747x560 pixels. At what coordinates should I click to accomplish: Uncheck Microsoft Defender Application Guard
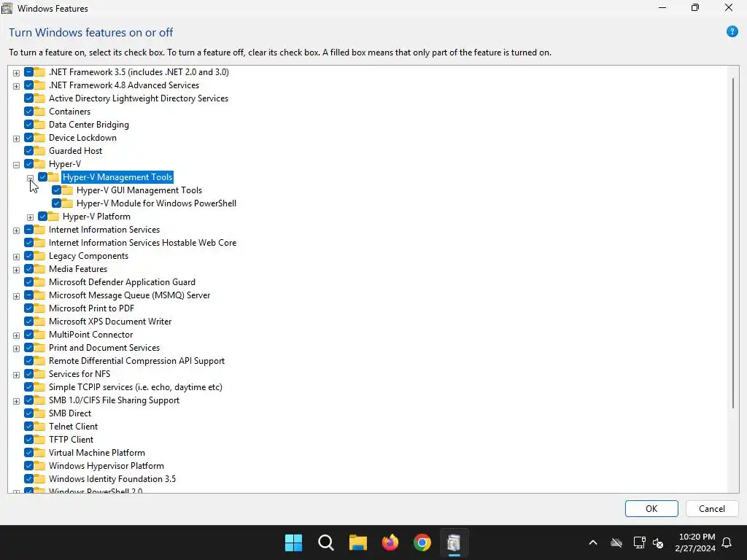coord(28,282)
